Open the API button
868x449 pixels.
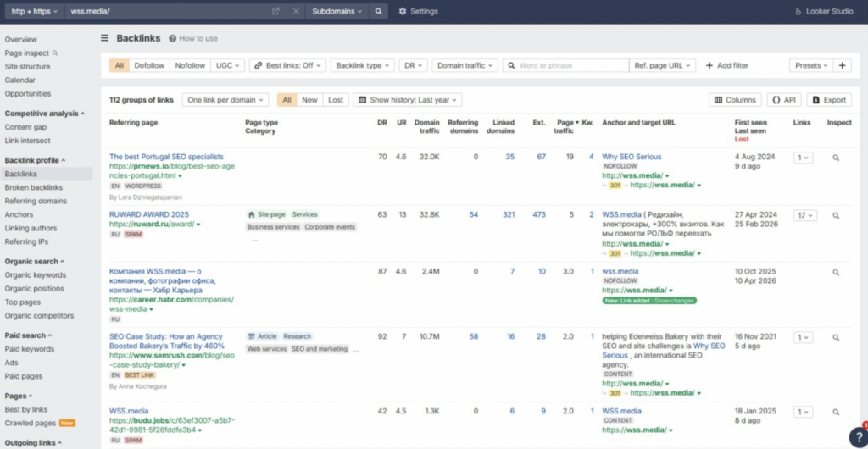784,100
